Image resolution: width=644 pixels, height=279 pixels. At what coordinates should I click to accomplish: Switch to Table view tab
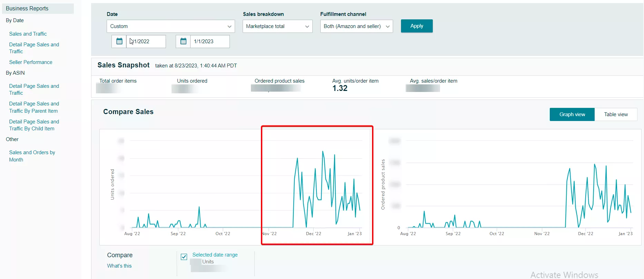click(616, 114)
